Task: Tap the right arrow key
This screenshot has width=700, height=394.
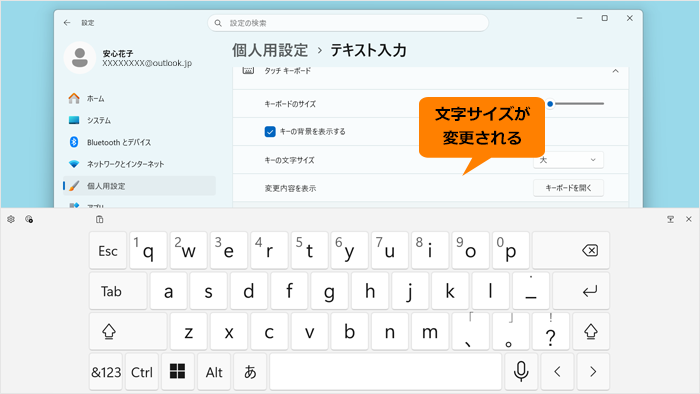Action: 593,371
